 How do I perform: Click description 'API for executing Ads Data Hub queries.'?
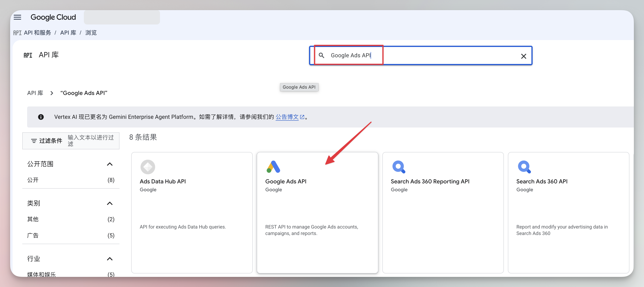pyautogui.click(x=183, y=227)
